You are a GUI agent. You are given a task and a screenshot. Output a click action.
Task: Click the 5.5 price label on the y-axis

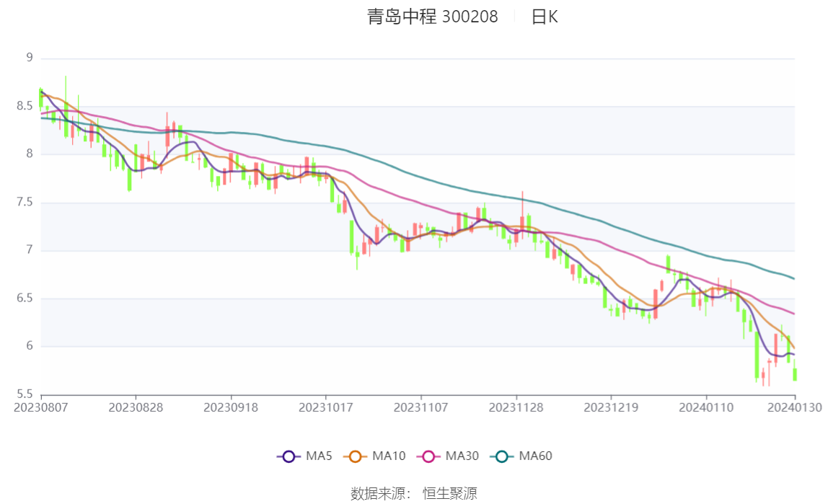[x=25, y=394]
